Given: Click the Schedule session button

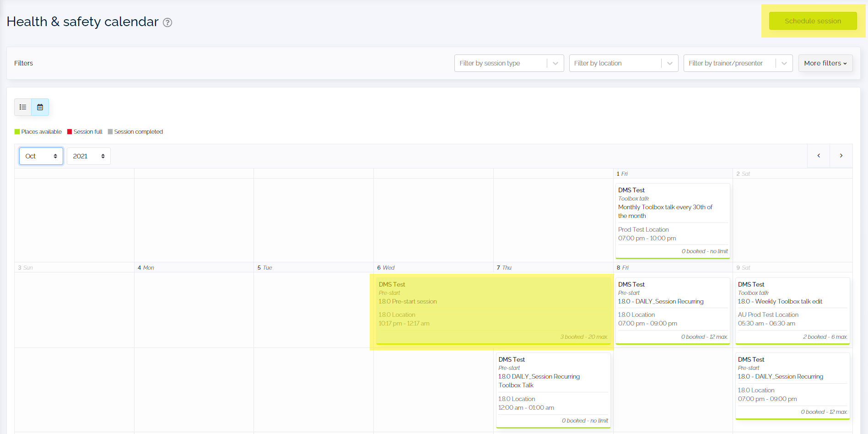Looking at the screenshot, I should pyautogui.click(x=812, y=21).
